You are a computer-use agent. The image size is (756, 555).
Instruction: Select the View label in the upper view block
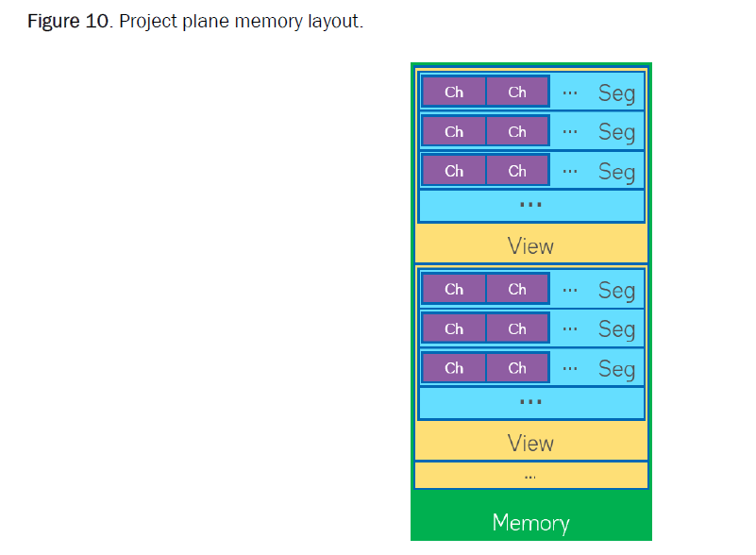pos(530,246)
